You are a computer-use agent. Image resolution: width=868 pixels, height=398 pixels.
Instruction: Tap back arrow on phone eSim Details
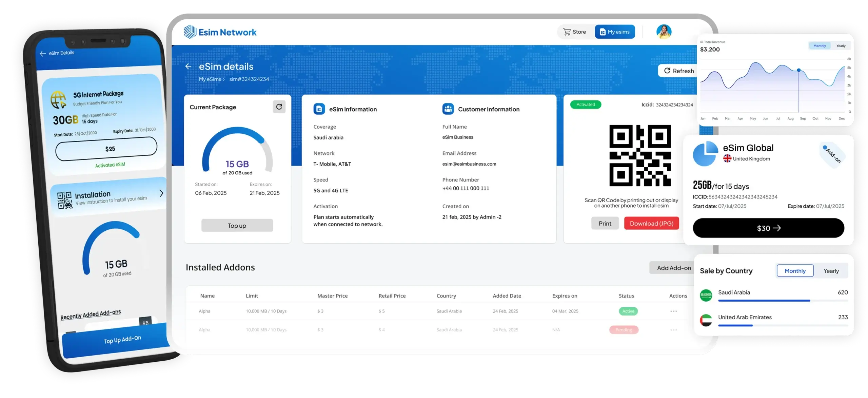43,54
